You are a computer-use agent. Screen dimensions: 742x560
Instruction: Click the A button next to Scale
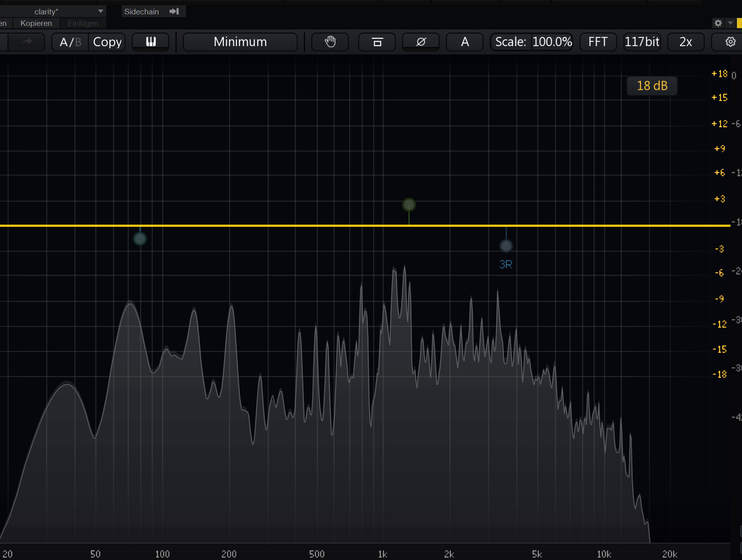[x=464, y=42]
